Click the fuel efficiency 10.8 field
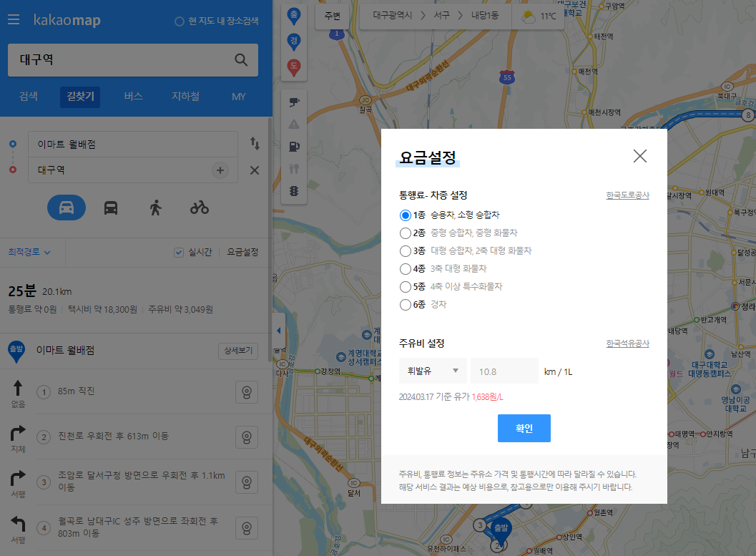 tap(504, 371)
